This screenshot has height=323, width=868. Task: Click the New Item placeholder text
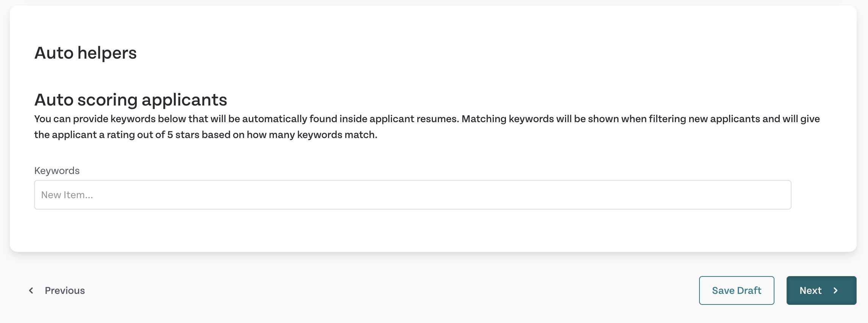point(67,195)
